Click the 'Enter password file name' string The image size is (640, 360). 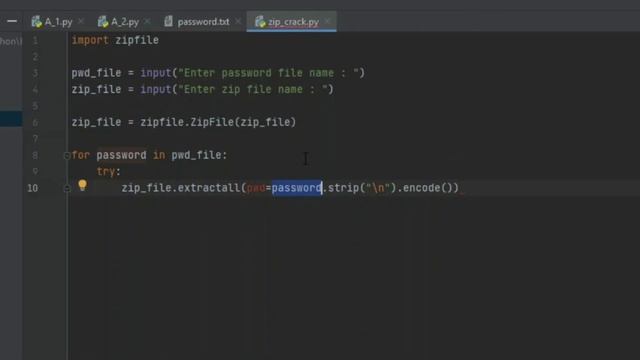[268, 73]
